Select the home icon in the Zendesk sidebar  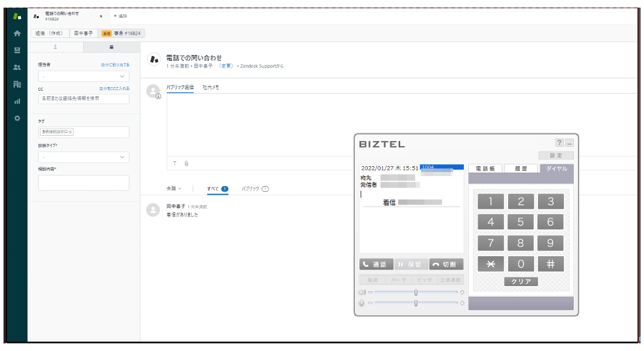point(17,33)
